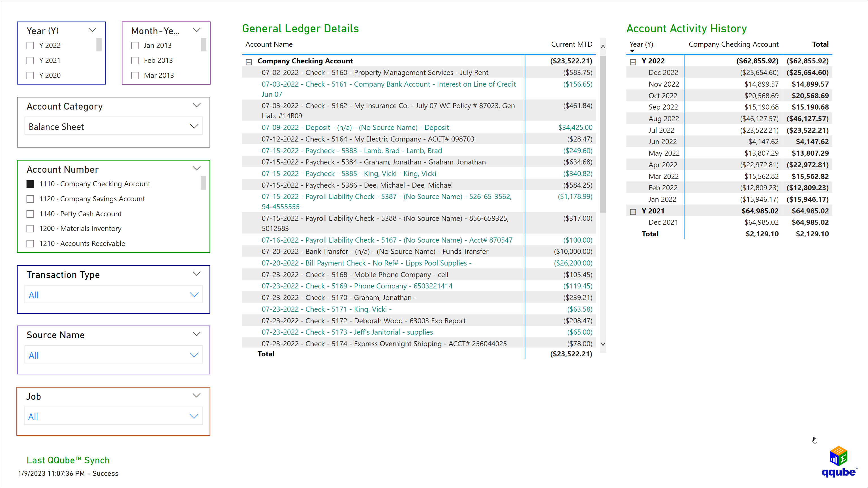Click the sort arrow under the Year (Y) column
Screen dimensions: 868x488
(x=632, y=51)
